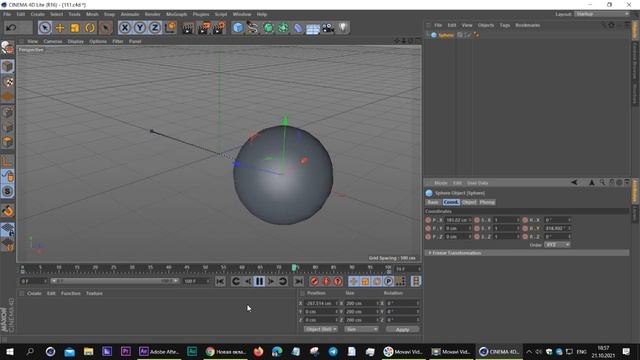Select the Live Selection tool
Screen dimensions: 640x360
tap(45, 28)
